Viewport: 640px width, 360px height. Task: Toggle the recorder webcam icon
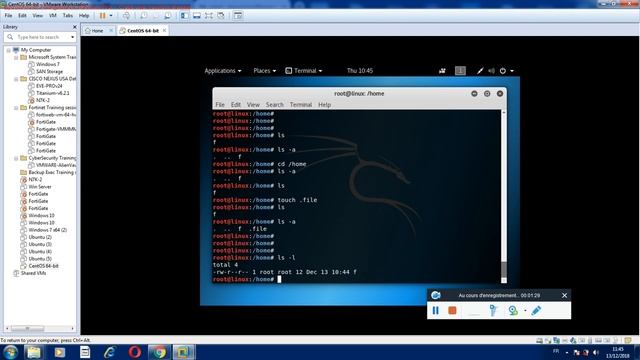click(x=513, y=311)
